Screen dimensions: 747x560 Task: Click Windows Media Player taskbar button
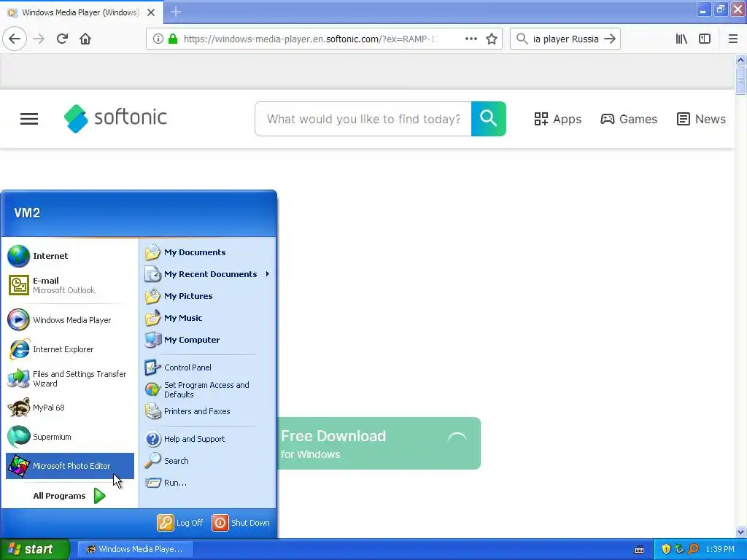coord(135,549)
